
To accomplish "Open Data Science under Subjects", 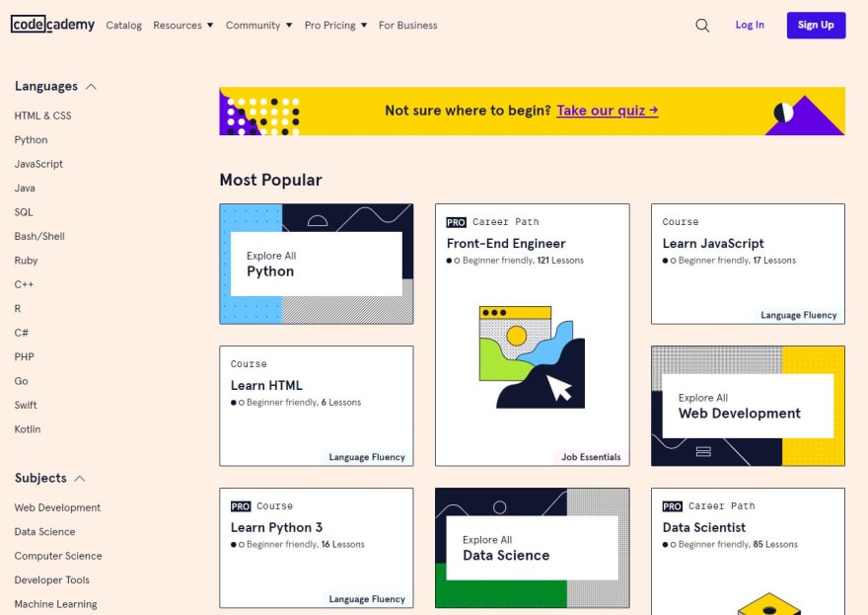I will pyautogui.click(x=44, y=532).
